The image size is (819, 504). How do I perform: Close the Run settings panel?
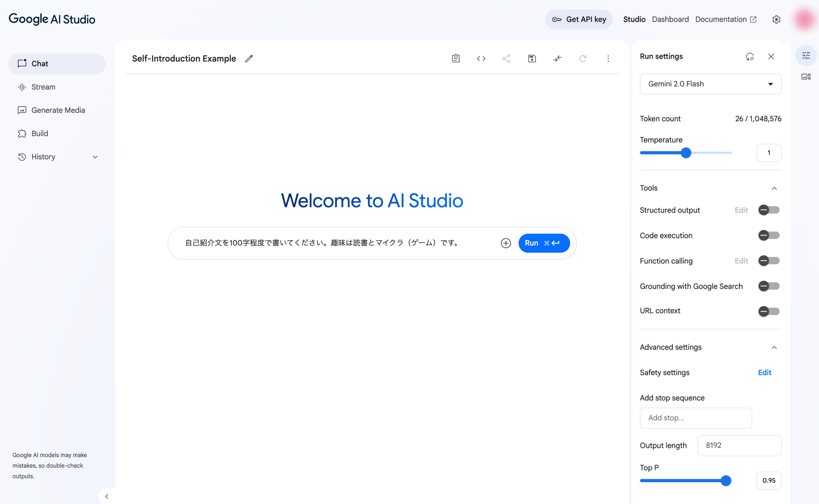(x=771, y=57)
